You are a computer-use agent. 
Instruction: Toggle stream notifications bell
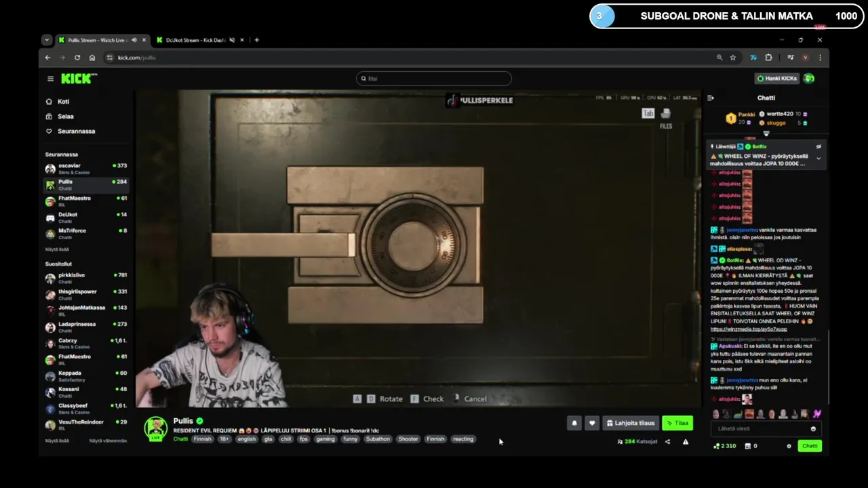[574, 423]
